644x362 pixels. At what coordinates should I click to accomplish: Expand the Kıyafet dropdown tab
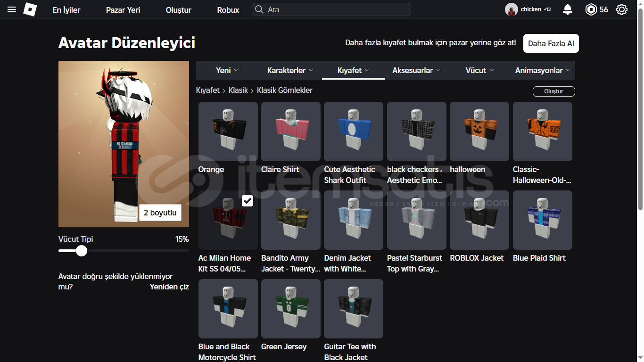pyautogui.click(x=354, y=70)
